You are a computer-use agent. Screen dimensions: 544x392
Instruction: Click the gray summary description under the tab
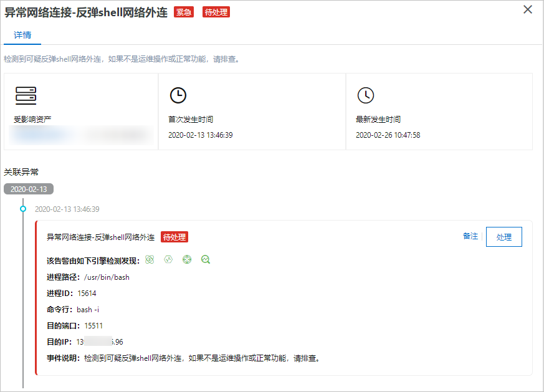tap(122, 59)
